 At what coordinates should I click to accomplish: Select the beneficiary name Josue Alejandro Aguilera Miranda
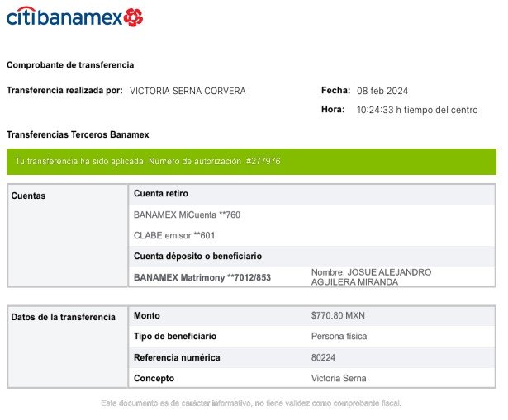tap(371, 277)
